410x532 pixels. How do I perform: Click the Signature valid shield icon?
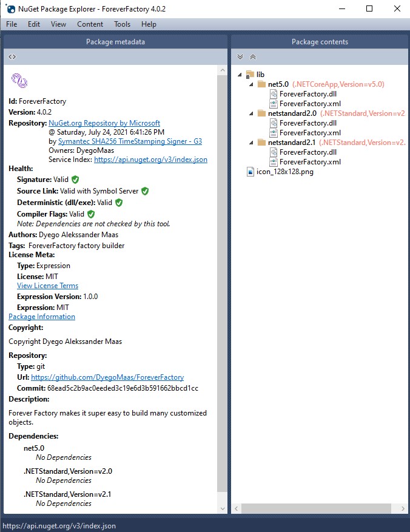point(75,180)
